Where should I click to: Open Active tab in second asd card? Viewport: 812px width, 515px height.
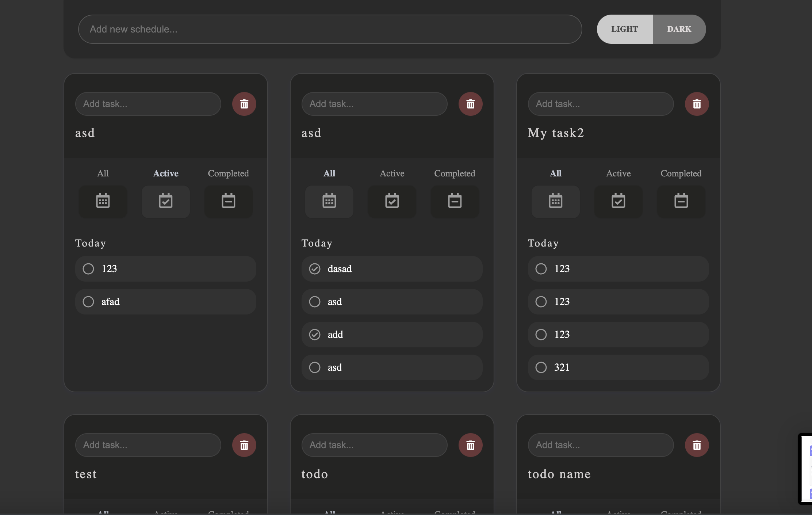click(392, 173)
